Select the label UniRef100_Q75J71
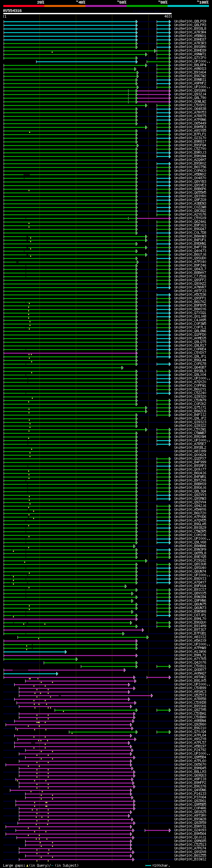 click(x=190, y=408)
